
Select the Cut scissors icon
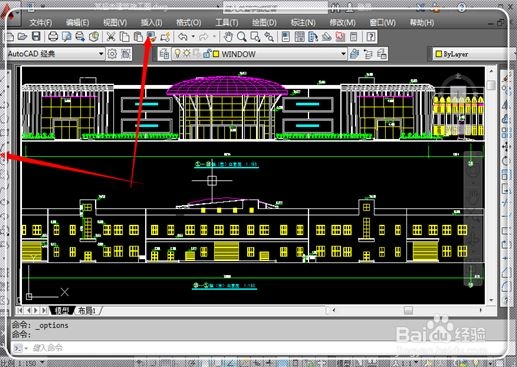[111, 36]
